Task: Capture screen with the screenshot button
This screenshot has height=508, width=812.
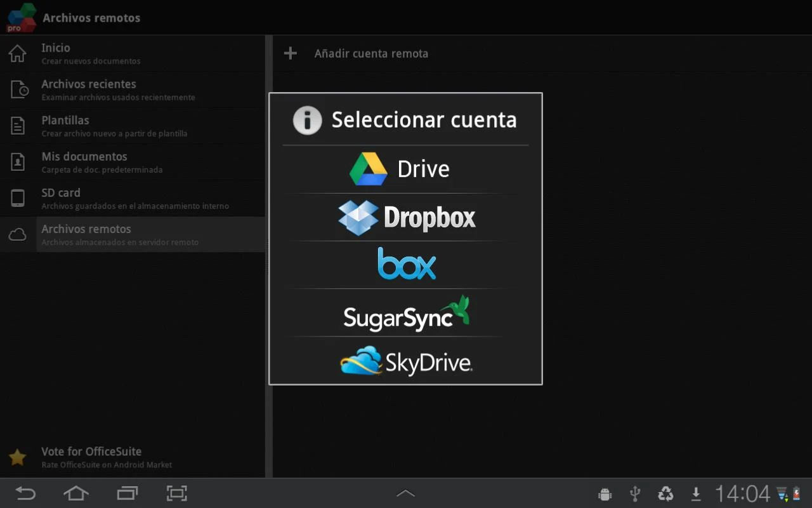Action: pos(177,493)
